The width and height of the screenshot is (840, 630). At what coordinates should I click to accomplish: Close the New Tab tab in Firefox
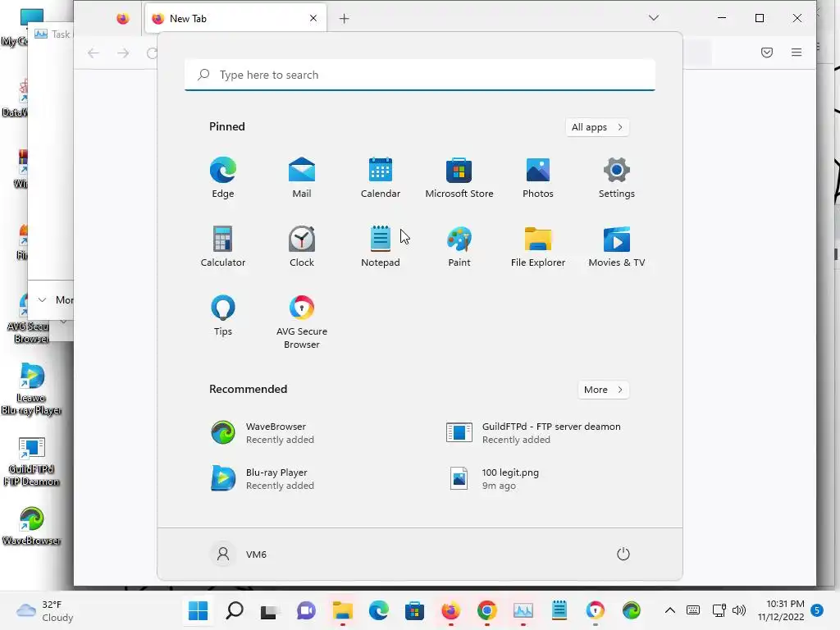pyautogui.click(x=313, y=18)
